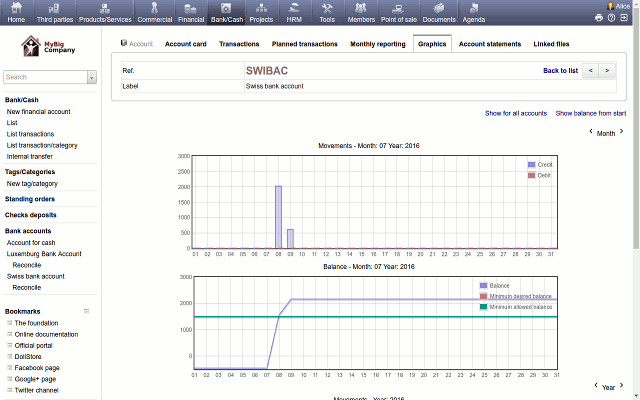Open the help icon in top bar

[x=611, y=18]
